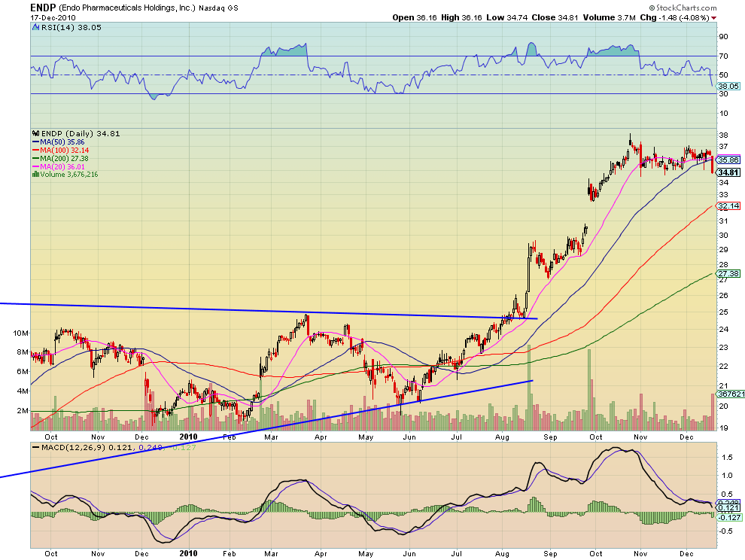This screenshot has height=560, width=745.
Task: Click the bold 34.81 last price tag
Action: [729, 172]
